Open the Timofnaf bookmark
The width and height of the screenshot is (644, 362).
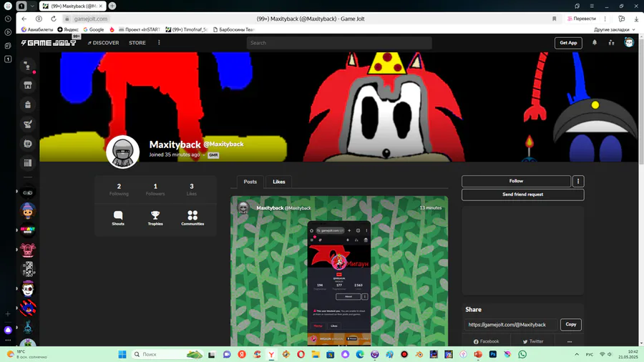(187, 29)
